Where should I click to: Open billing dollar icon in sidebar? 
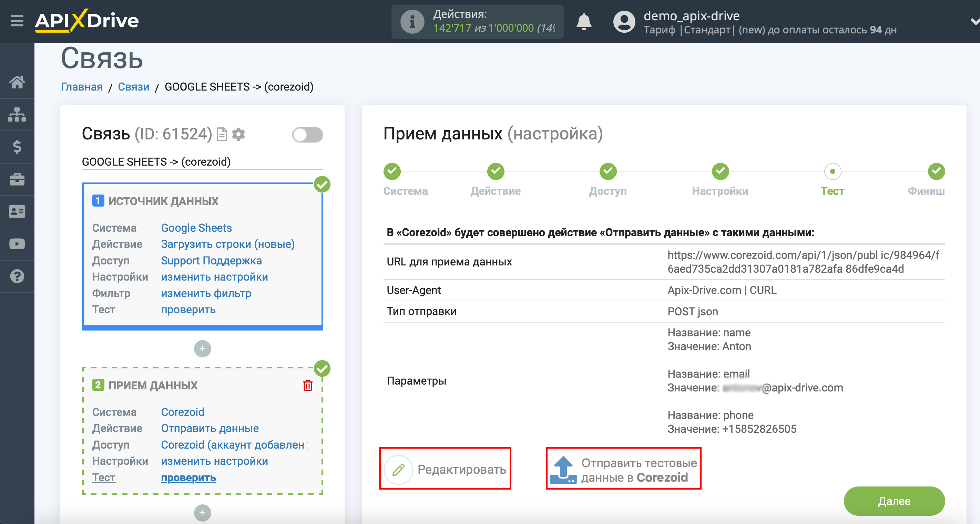[17, 147]
